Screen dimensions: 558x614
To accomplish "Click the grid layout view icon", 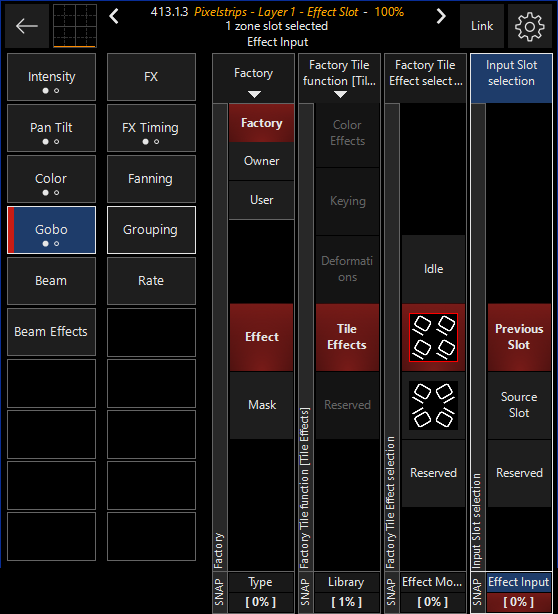I will point(75,26).
